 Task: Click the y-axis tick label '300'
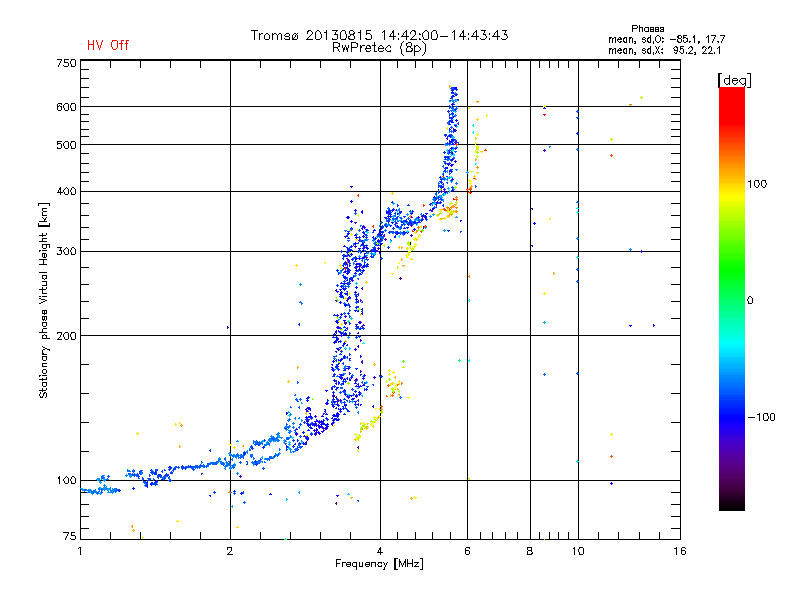pyautogui.click(x=66, y=252)
